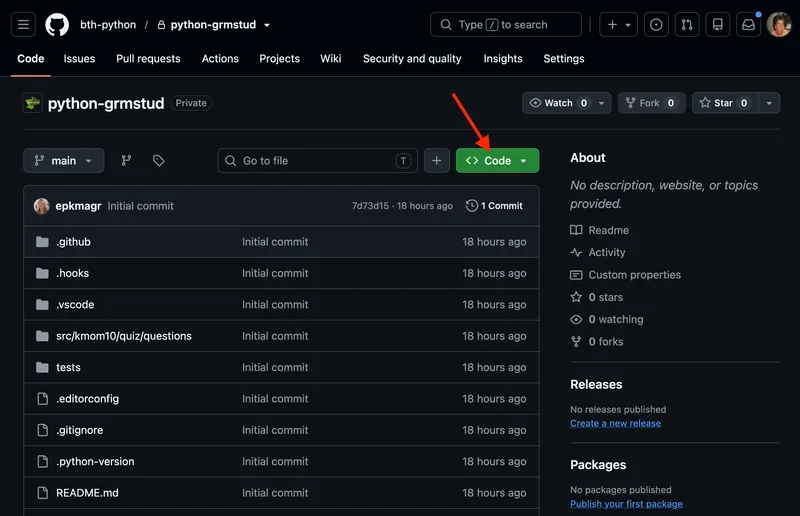Click python-grmstud in the header breadcrumb

pos(213,25)
